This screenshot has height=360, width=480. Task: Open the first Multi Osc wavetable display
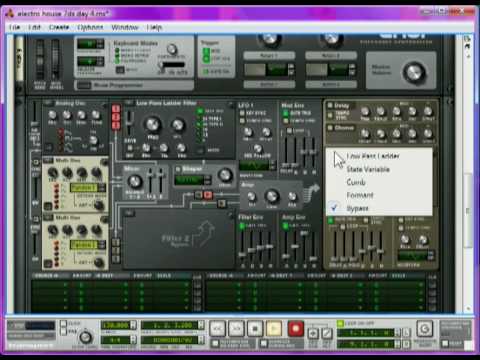tap(84, 188)
